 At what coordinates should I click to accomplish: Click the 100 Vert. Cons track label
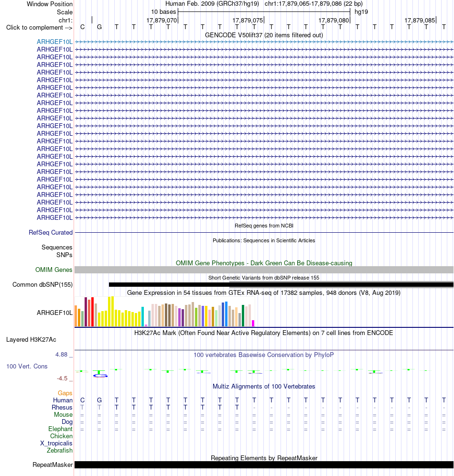click(x=27, y=367)
